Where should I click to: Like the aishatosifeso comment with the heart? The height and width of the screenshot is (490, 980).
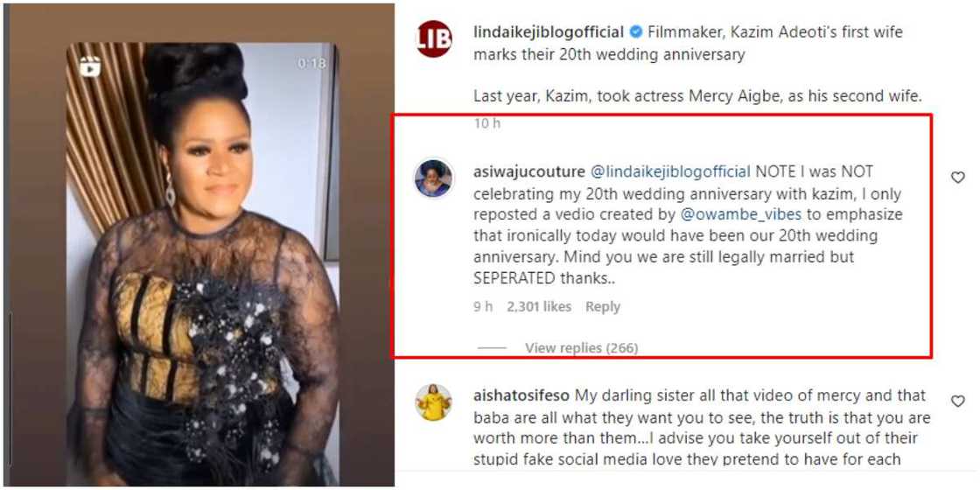[957, 402]
